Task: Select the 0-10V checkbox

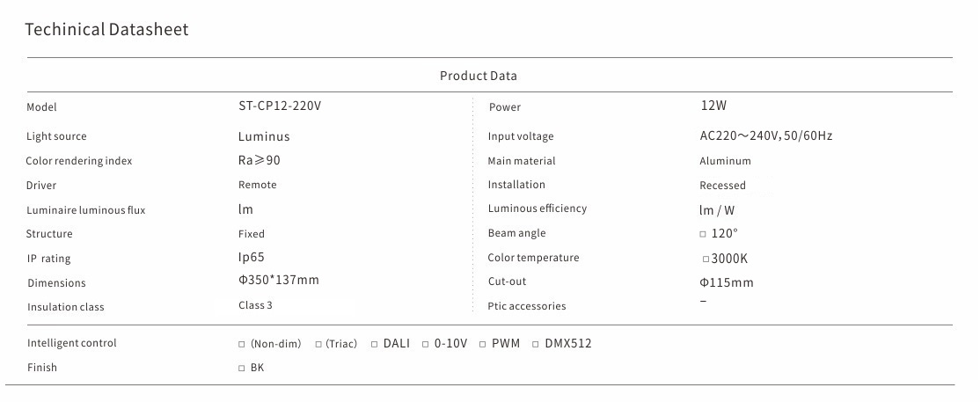Action: 425,344
